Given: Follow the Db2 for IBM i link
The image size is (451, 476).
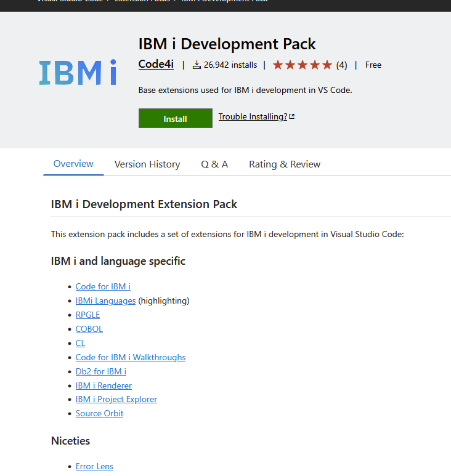Looking at the screenshot, I should [x=101, y=371].
